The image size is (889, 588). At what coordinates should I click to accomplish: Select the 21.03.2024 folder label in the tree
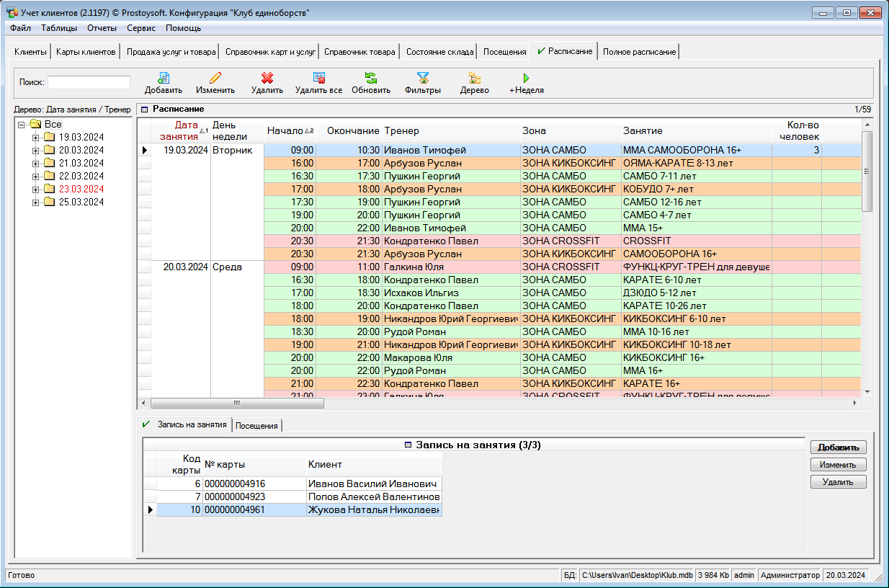point(81,163)
